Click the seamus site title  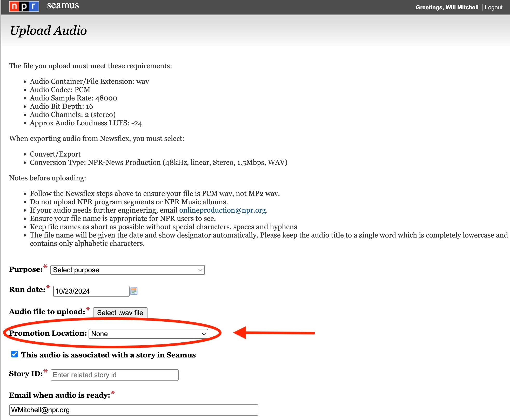tap(63, 5)
